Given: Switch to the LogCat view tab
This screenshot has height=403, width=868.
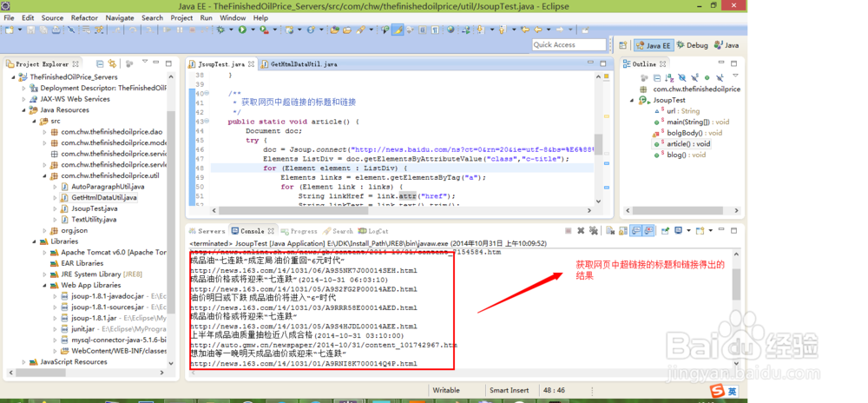Looking at the screenshot, I should tap(373, 231).
